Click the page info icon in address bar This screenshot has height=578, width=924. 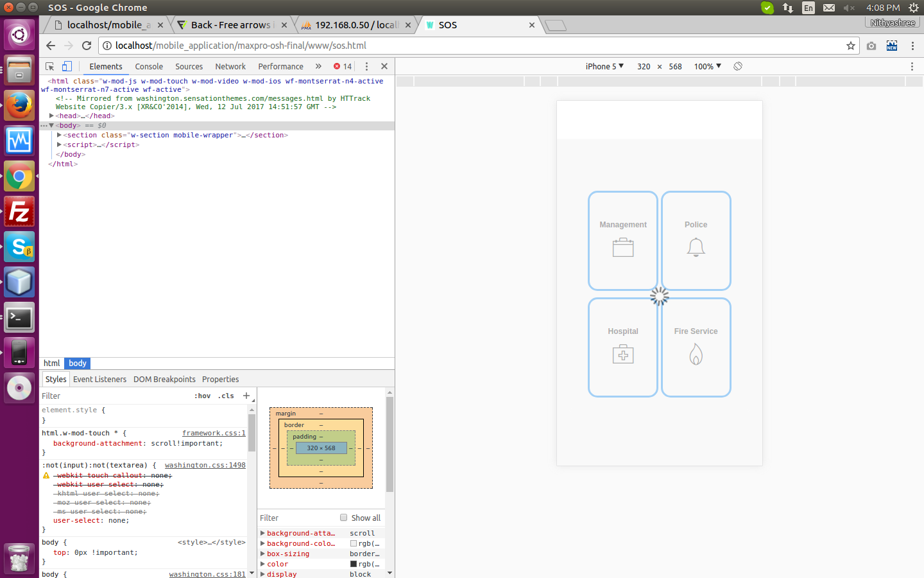pos(107,46)
